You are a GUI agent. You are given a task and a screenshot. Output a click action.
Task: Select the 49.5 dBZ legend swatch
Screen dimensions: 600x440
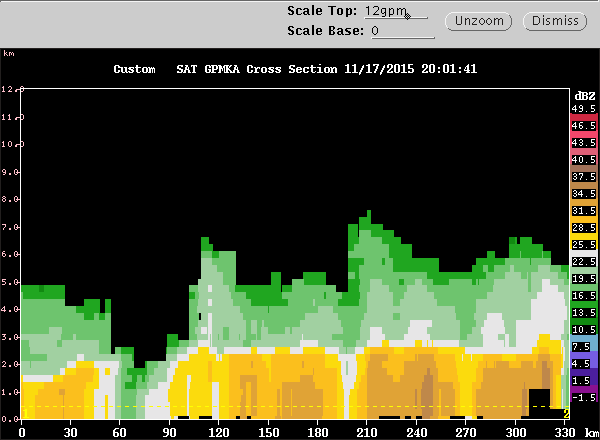click(583, 108)
